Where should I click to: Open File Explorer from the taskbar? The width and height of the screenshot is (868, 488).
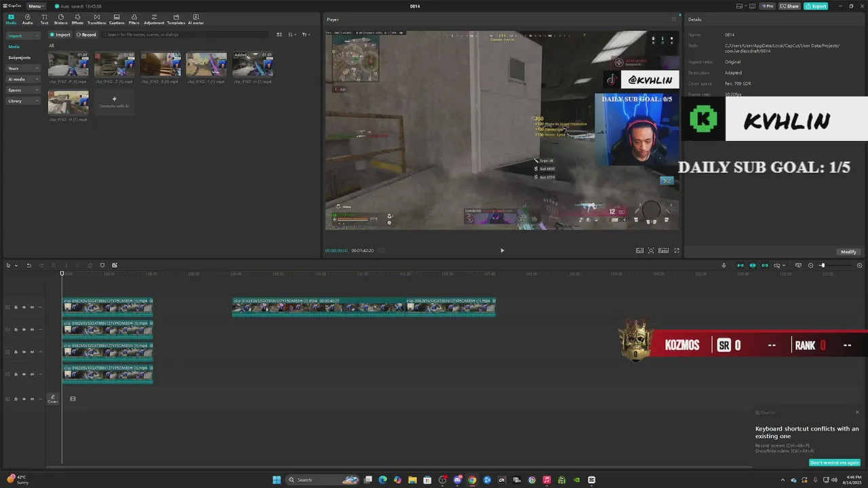click(x=412, y=480)
